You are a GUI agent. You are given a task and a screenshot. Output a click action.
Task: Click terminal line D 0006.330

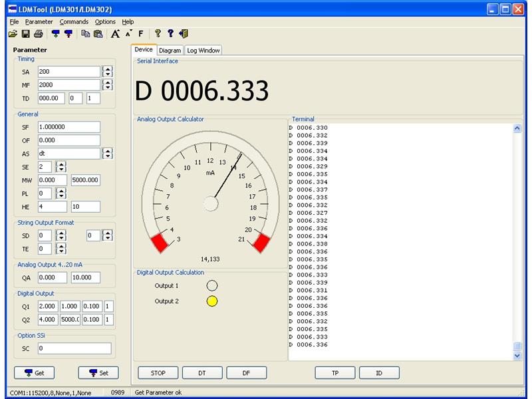click(x=309, y=128)
